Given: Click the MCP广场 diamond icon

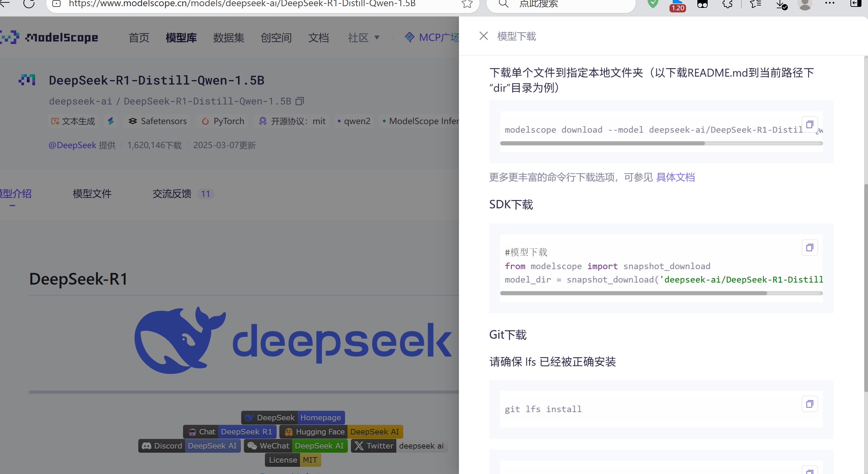Looking at the screenshot, I should [410, 37].
